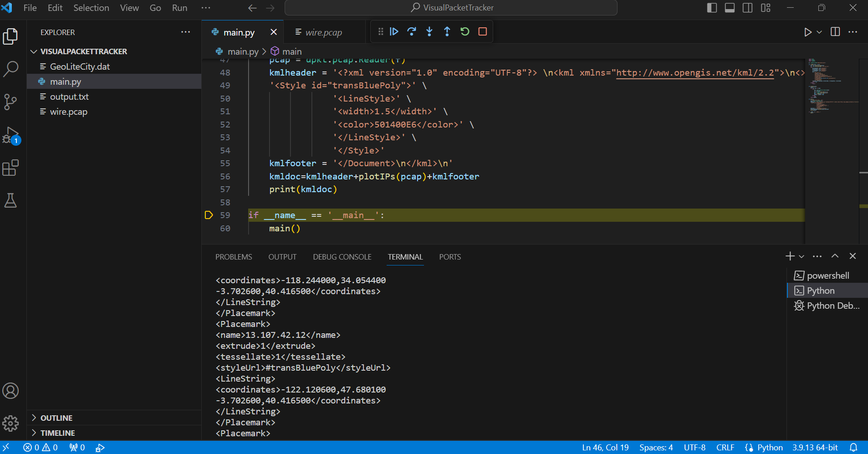Open terminal panel more actions
The image size is (868, 454).
(x=817, y=256)
